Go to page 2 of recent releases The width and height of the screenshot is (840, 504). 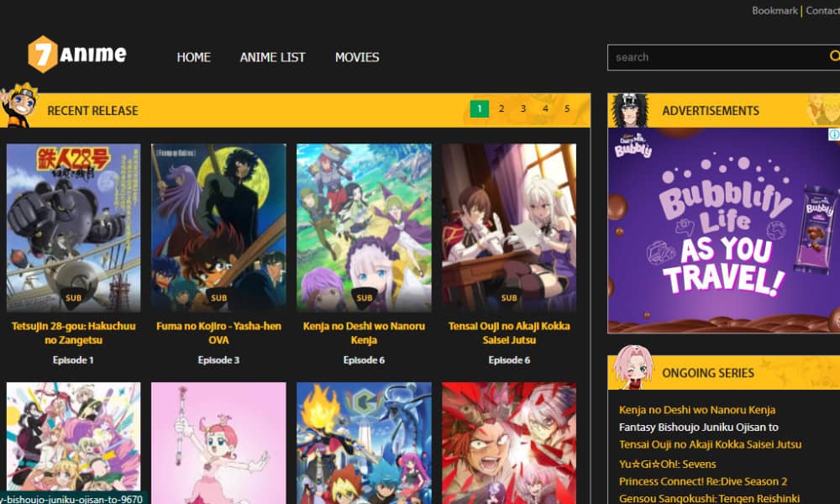click(501, 108)
